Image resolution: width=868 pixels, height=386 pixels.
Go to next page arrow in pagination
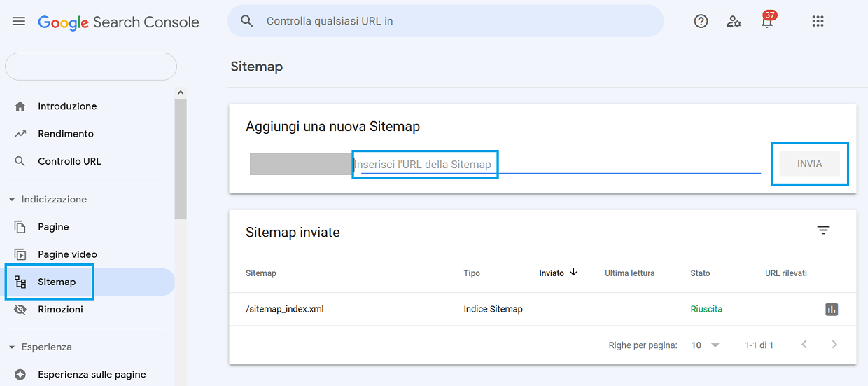(x=834, y=345)
